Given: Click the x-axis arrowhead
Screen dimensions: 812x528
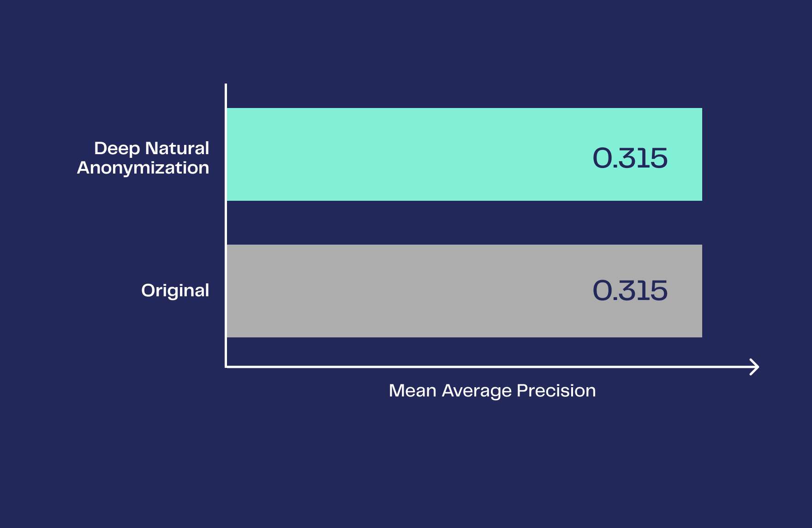Looking at the screenshot, I should pos(755,367).
